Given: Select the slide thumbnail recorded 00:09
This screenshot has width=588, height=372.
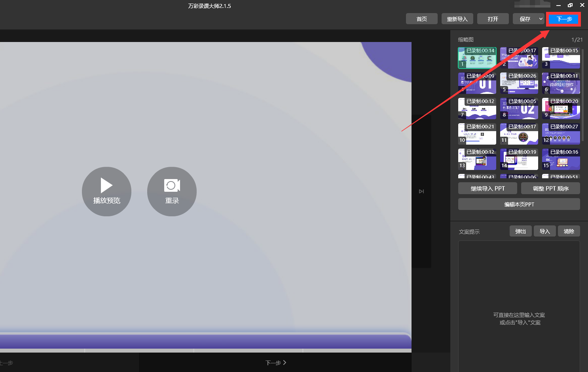Looking at the screenshot, I should pyautogui.click(x=477, y=83).
